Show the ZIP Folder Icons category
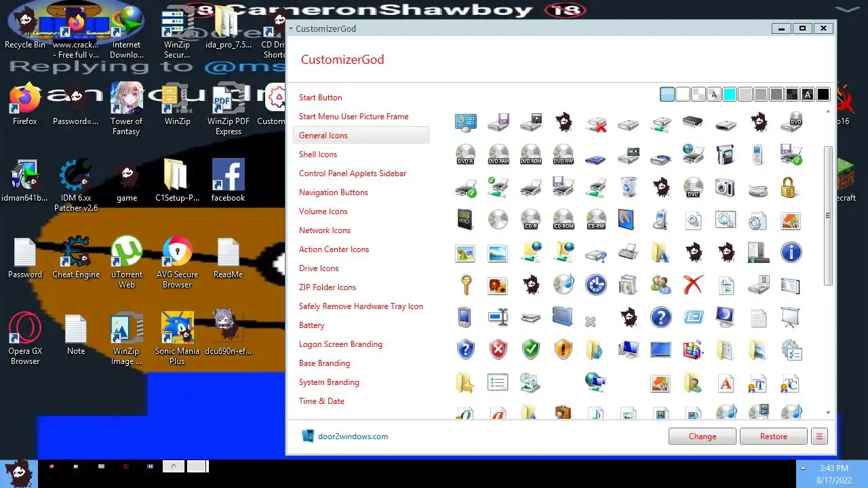 point(328,287)
